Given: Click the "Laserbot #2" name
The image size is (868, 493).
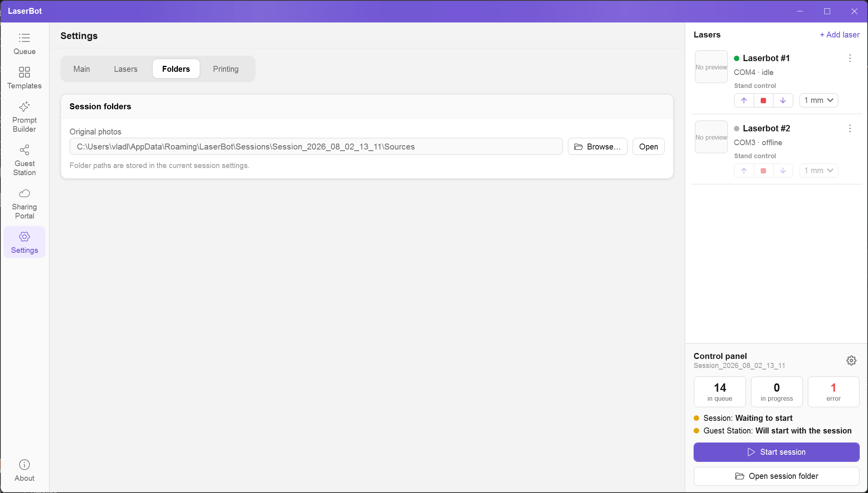Looking at the screenshot, I should click(767, 129).
